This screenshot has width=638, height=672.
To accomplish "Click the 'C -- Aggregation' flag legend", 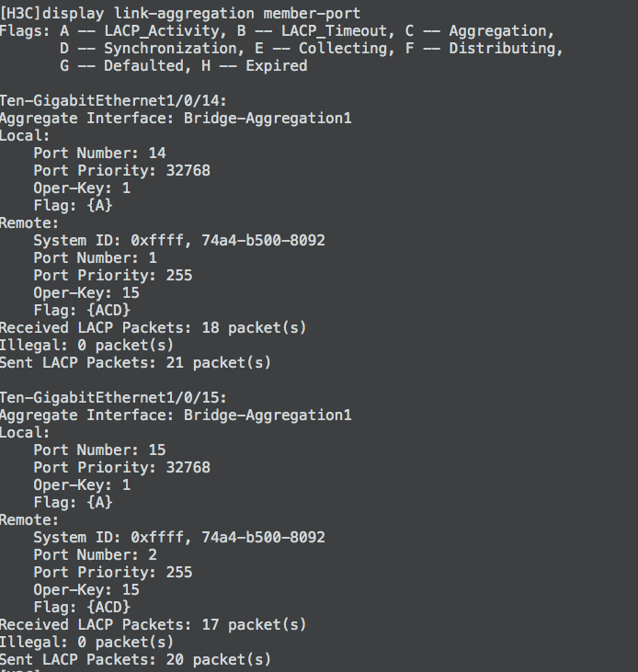I will pyautogui.click(x=489, y=30).
